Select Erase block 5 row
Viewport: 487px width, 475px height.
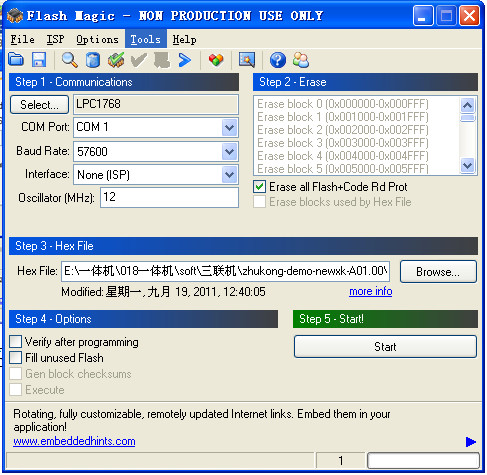click(342, 169)
